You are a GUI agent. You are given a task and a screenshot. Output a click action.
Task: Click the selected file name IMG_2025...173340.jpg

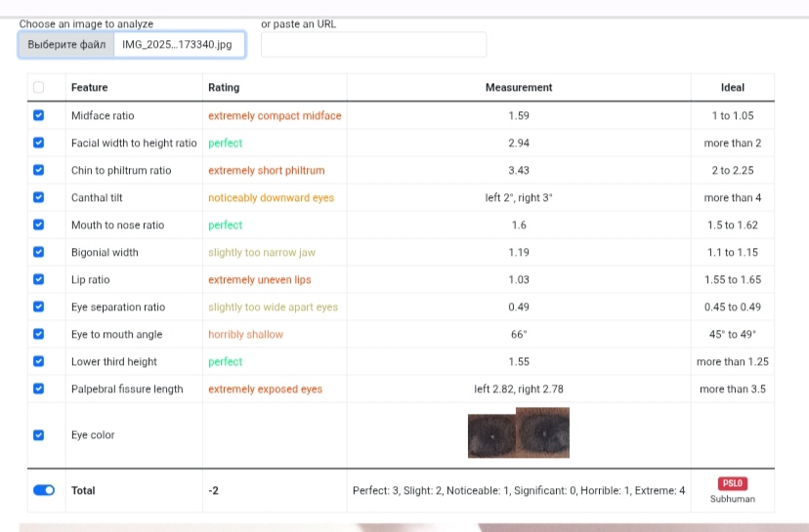pyautogui.click(x=177, y=45)
